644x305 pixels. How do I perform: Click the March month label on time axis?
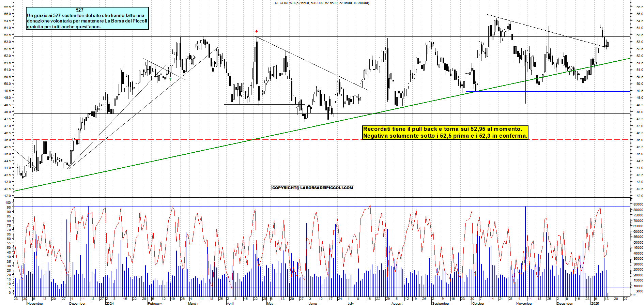[193, 303]
